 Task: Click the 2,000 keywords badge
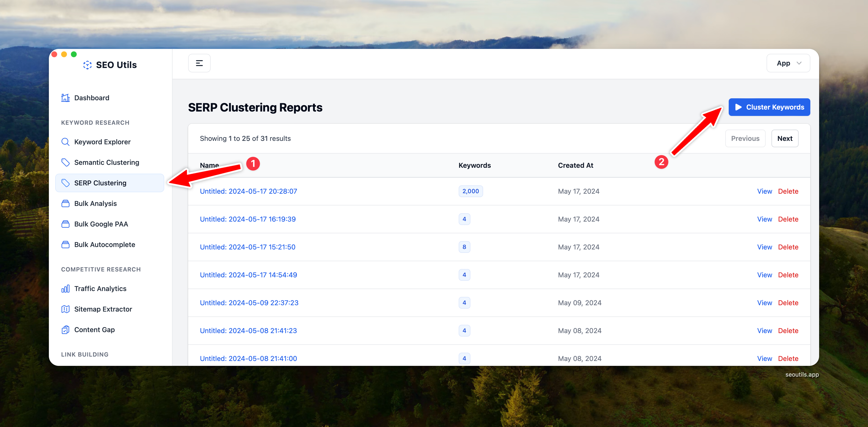pos(470,191)
